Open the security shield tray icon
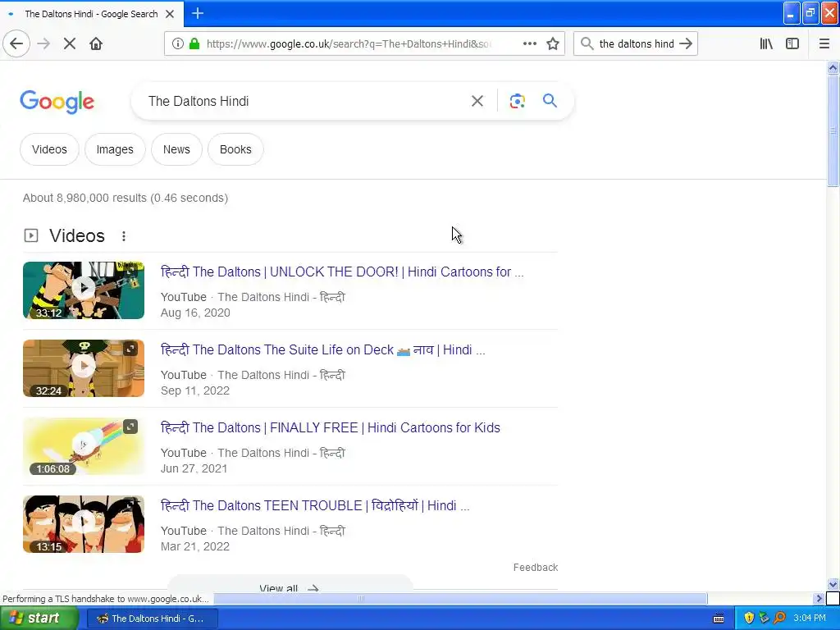 (749, 619)
